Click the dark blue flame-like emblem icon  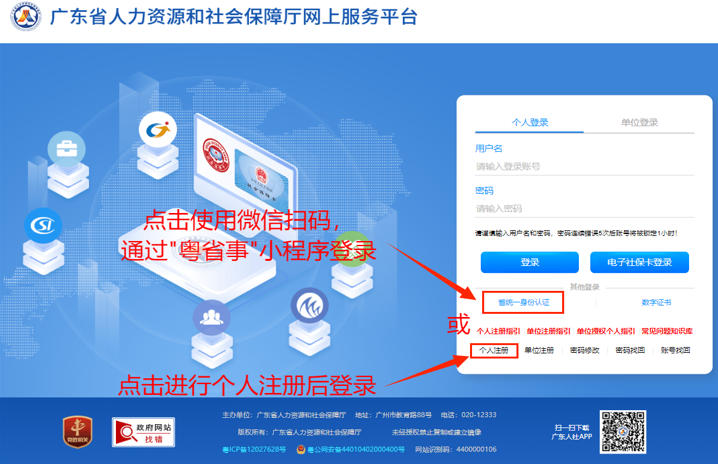[310, 305]
